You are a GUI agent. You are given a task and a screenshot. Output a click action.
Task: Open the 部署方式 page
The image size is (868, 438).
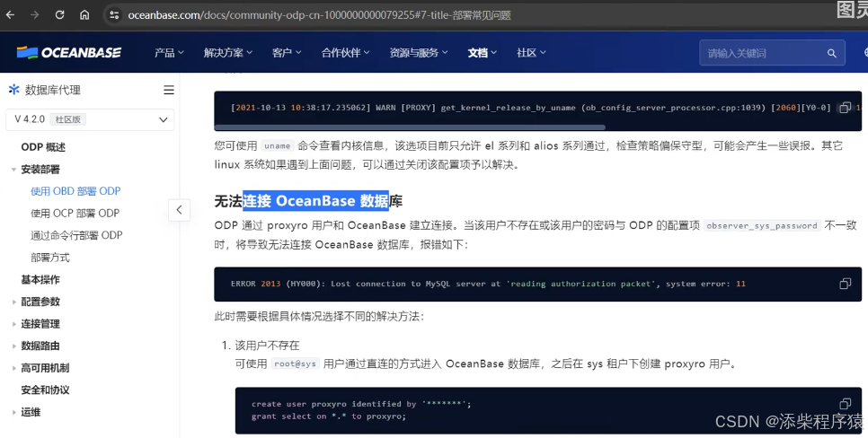49,258
